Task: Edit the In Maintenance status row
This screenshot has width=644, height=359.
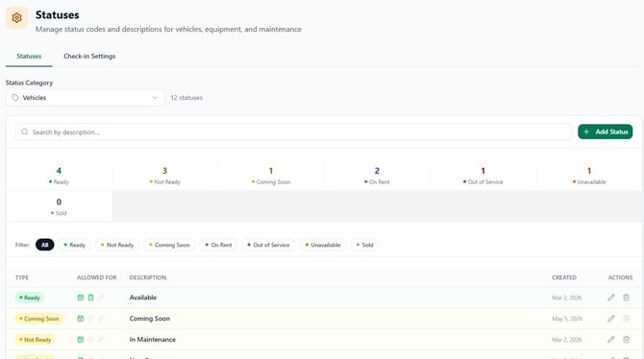Action: (x=611, y=339)
